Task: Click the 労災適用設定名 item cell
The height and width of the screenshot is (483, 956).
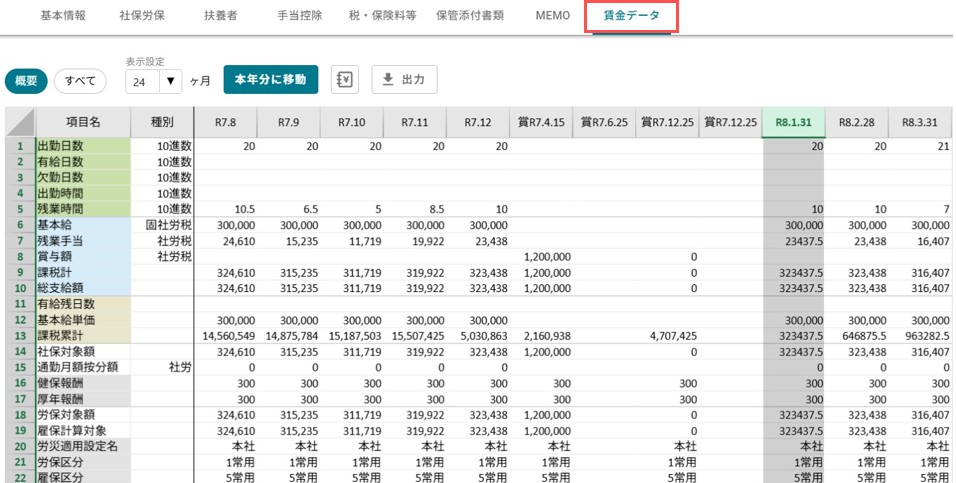Action: 83,446
